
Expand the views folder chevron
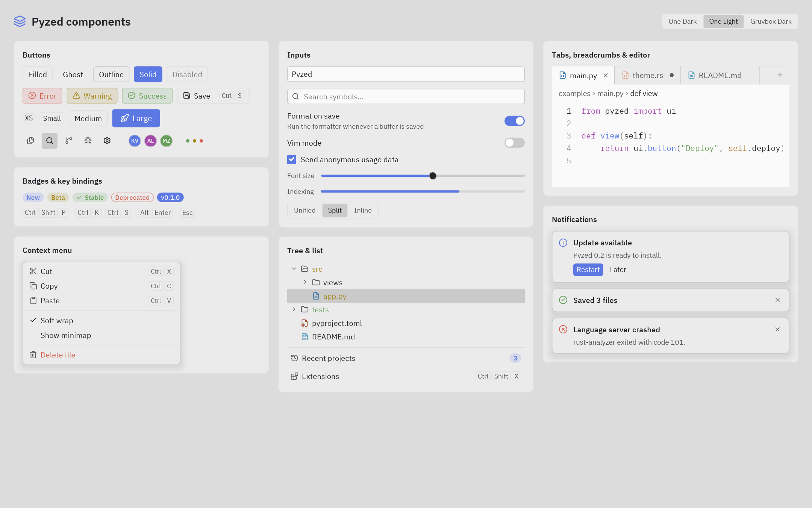click(305, 282)
